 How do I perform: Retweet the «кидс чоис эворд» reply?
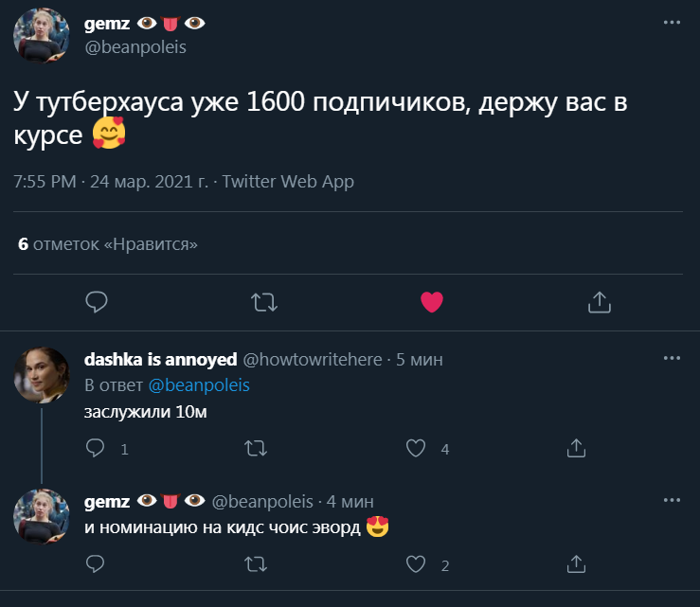coord(256,564)
